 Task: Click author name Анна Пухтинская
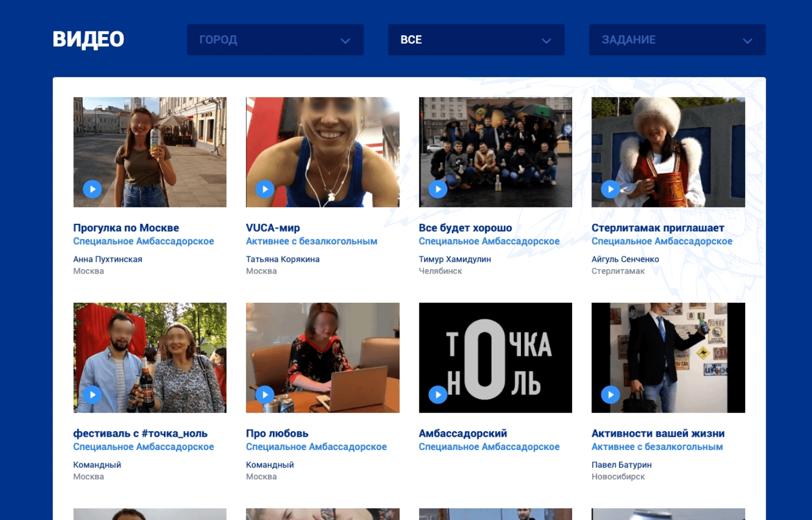coord(107,259)
